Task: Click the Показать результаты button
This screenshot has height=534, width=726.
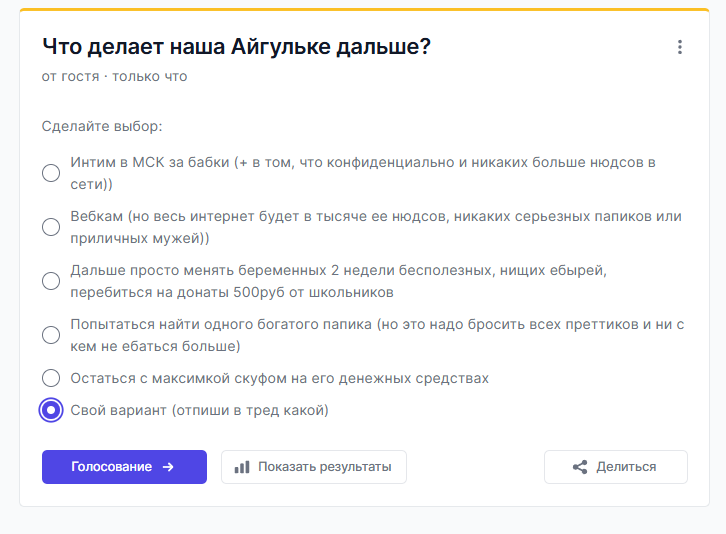Action: click(x=314, y=467)
